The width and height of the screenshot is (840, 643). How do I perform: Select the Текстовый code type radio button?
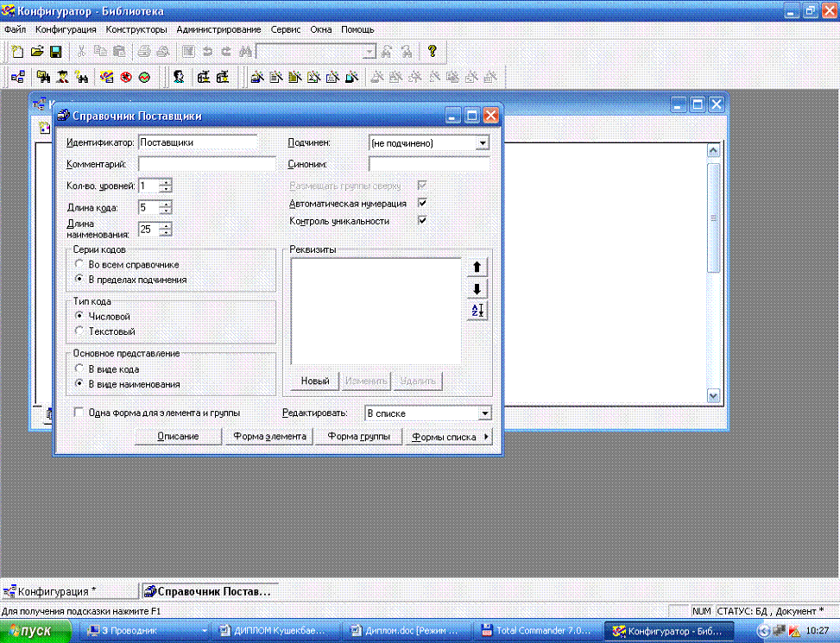point(80,331)
